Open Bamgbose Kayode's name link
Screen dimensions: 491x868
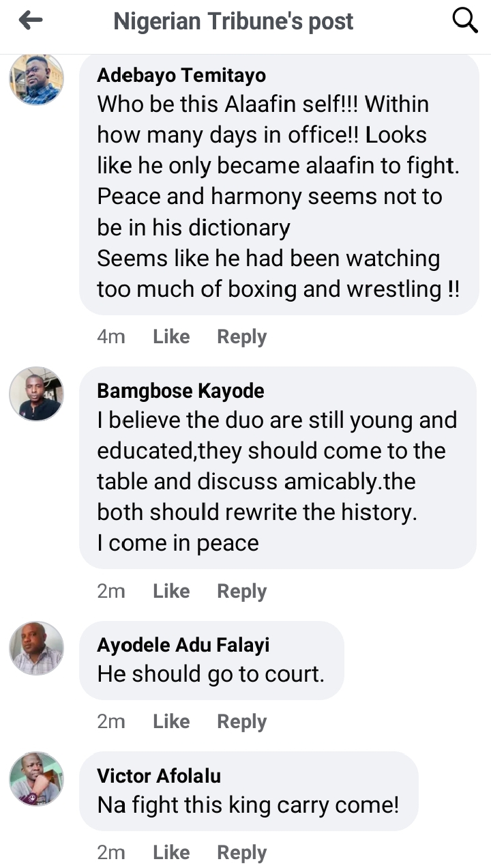[x=181, y=391]
